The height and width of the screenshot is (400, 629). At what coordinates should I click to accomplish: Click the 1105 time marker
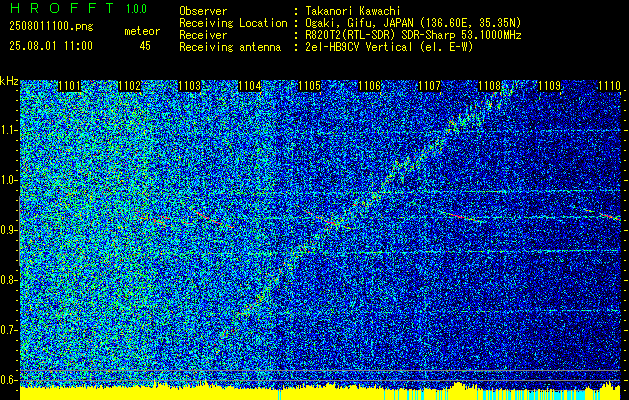point(310,86)
